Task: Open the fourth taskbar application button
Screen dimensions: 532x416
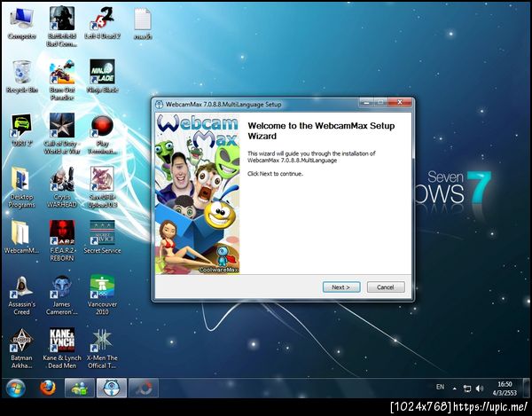Action: (x=144, y=388)
